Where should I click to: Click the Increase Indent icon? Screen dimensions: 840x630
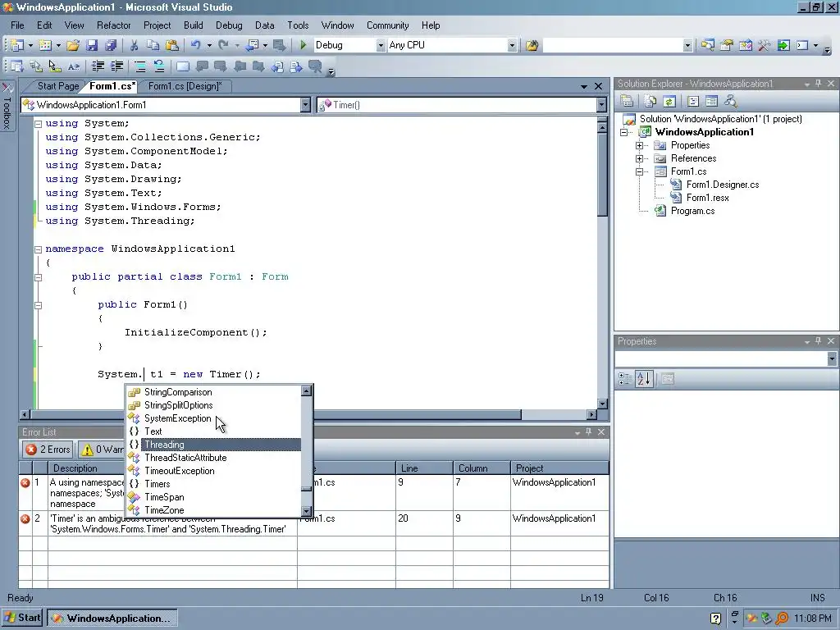[116, 66]
